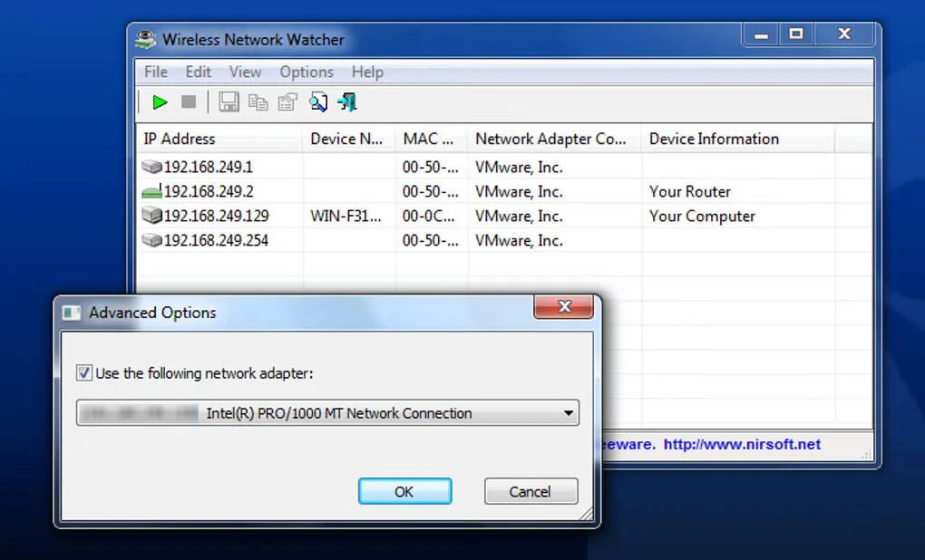
Task: Close the Advanced Options dialog
Action: click(x=564, y=306)
